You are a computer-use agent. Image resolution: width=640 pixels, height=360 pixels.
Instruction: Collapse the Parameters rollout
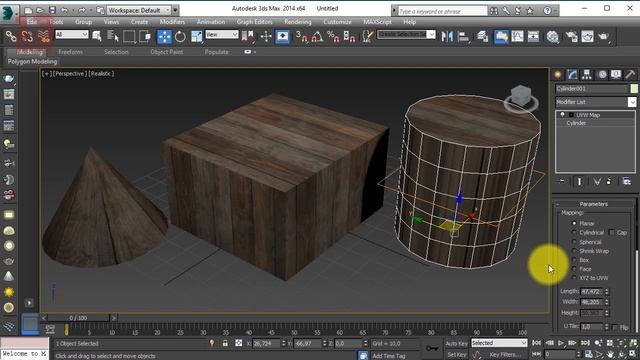593,204
